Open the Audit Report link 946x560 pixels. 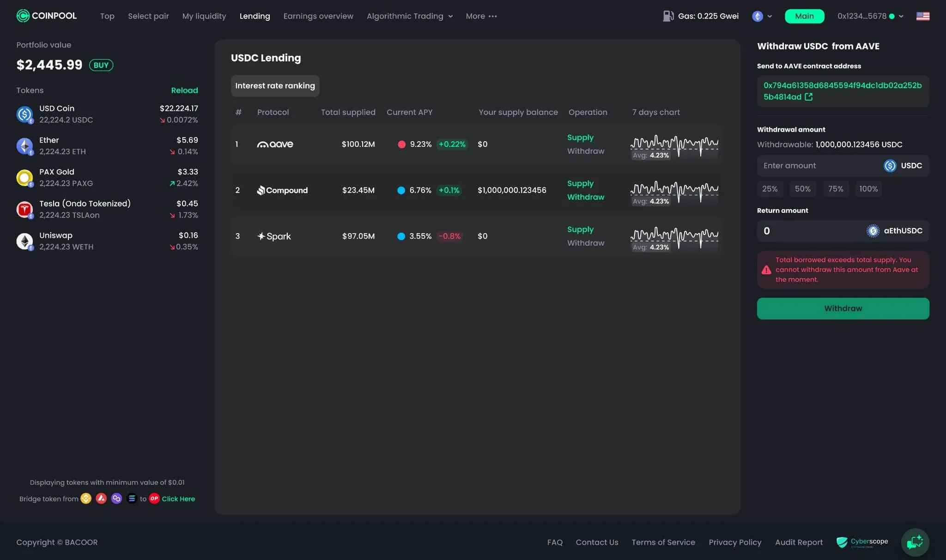799,542
